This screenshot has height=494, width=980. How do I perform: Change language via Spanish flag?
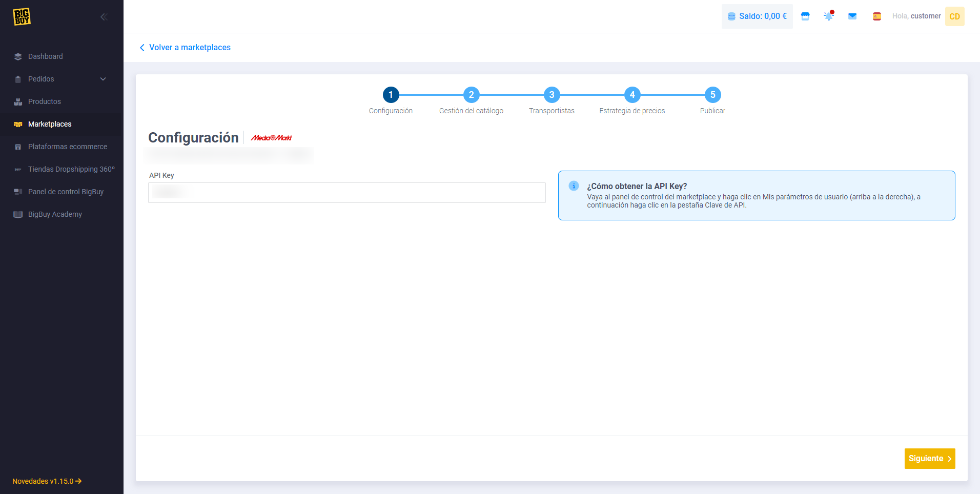click(876, 16)
